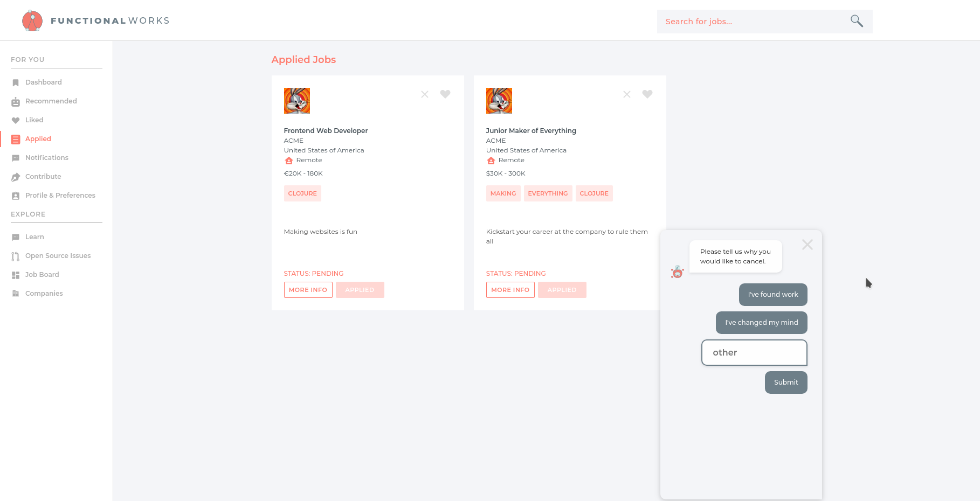Open Recommended jobs in sidebar
Screen dimensions: 980x501
[x=51, y=101]
